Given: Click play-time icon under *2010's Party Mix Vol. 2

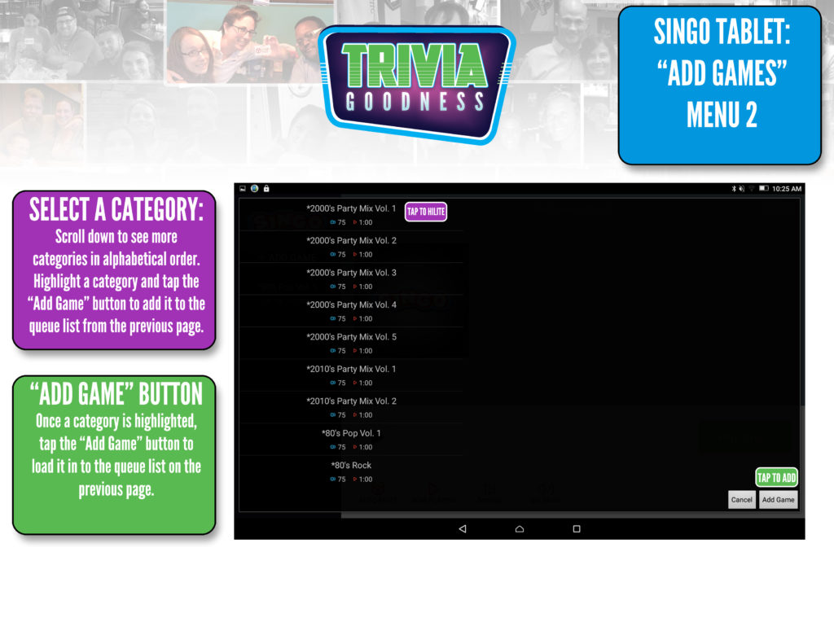Looking at the screenshot, I should coord(355,414).
